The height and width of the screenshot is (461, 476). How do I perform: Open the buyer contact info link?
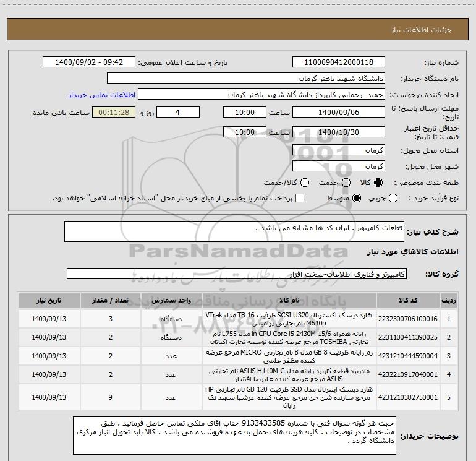(x=102, y=95)
